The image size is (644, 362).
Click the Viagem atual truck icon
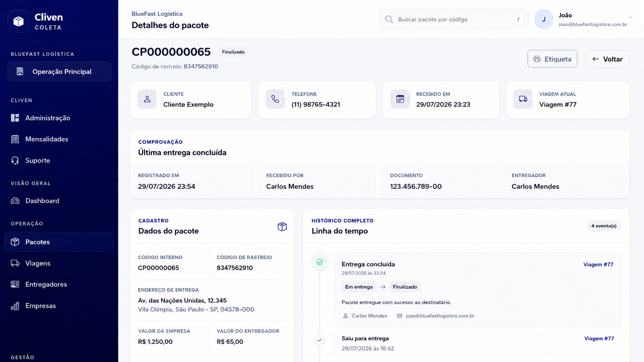point(523,99)
